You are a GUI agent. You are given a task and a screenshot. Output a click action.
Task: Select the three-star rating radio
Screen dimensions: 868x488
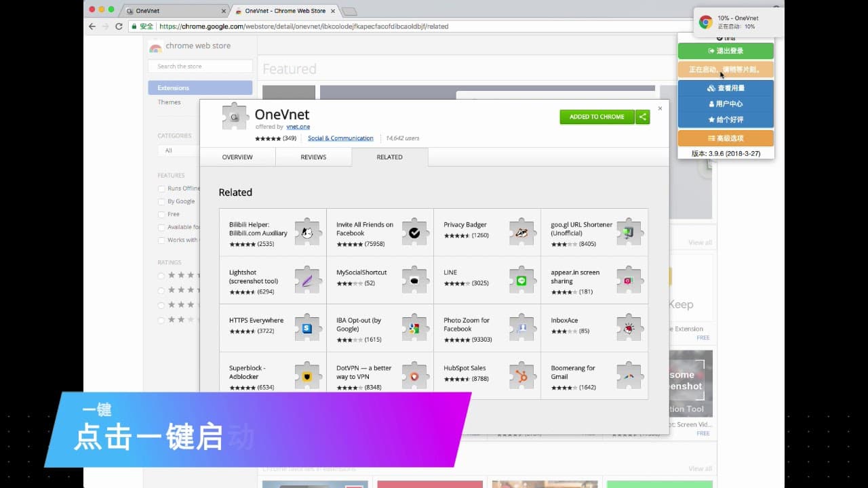point(161,305)
